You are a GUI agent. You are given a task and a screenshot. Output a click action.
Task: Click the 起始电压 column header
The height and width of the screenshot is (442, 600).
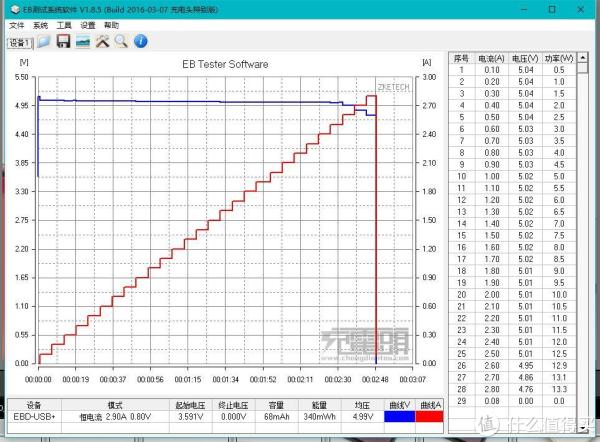[190, 405]
